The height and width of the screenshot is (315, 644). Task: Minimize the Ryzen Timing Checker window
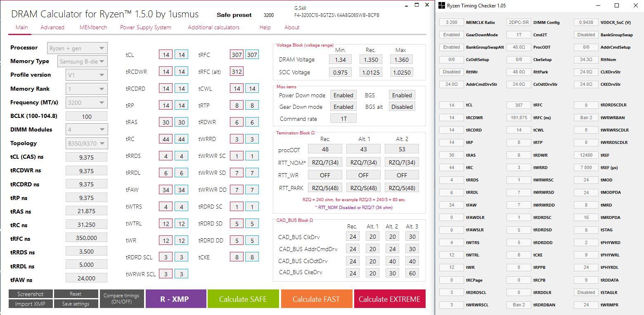[x=598, y=6]
